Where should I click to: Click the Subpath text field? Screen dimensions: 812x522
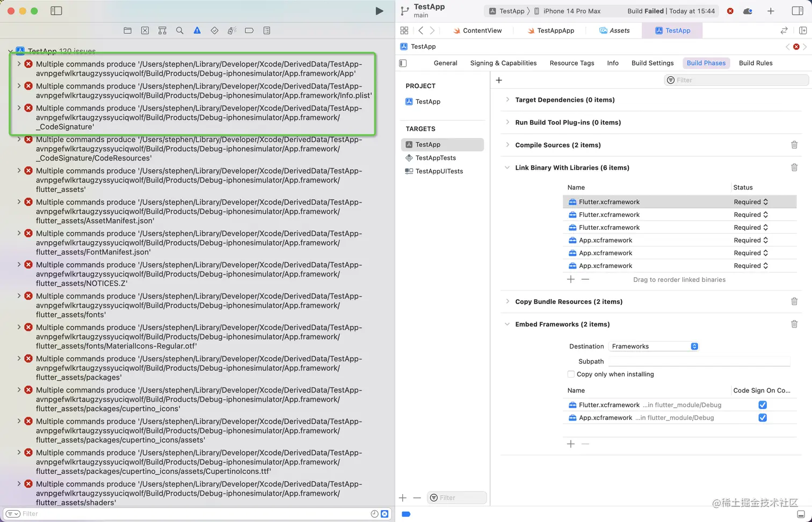tap(699, 361)
